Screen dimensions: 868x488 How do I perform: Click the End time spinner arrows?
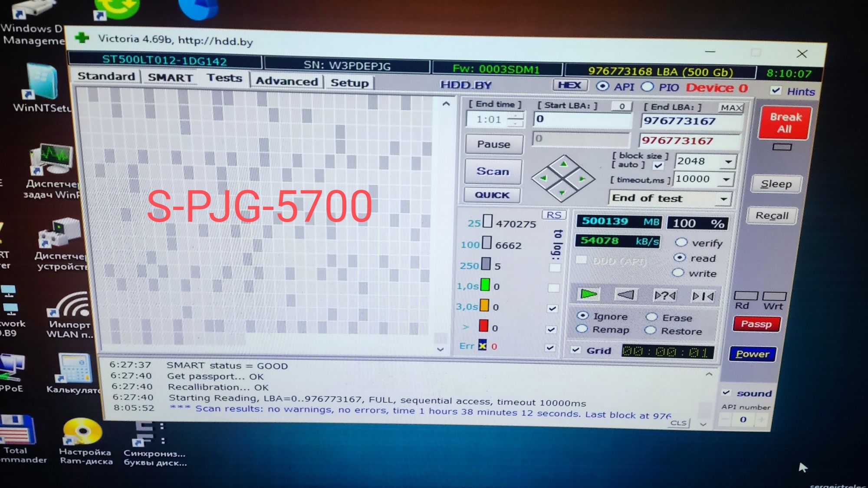[515, 119]
